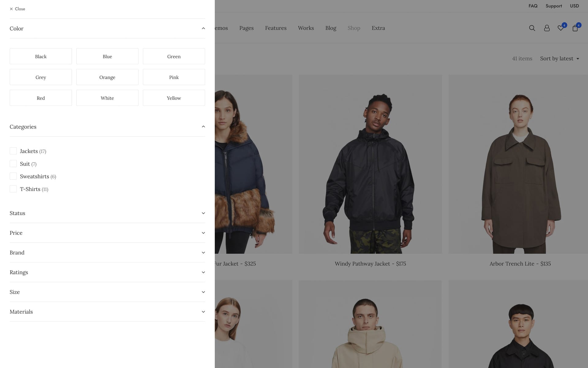Collapse the Categories filter section
Screen dimensions: 588x368
(203, 127)
